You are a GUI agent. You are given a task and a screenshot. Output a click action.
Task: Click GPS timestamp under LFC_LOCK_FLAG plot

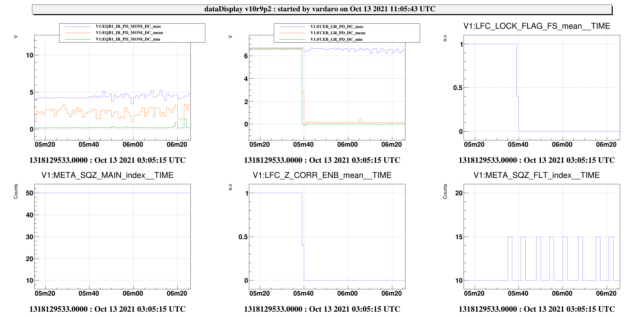(x=537, y=160)
